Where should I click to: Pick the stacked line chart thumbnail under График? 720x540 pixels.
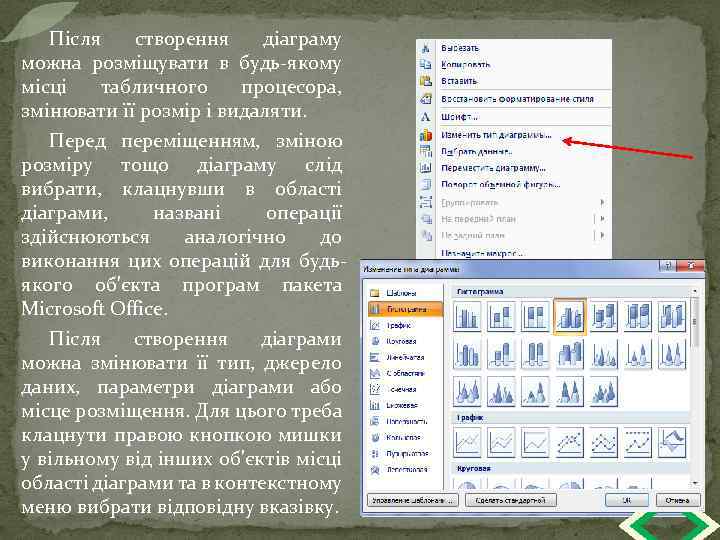pos(501,442)
